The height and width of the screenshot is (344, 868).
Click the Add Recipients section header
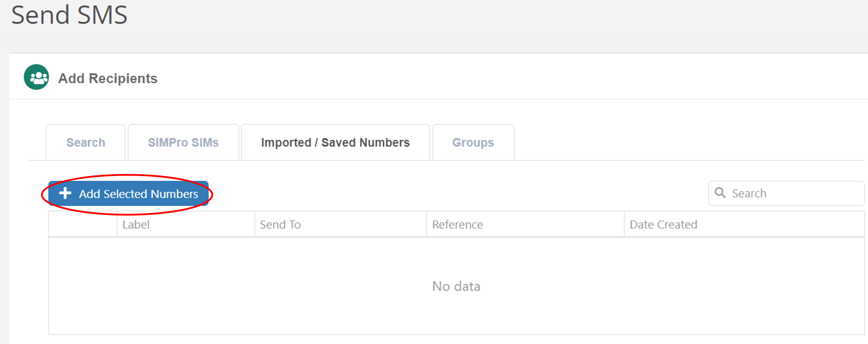[107, 78]
